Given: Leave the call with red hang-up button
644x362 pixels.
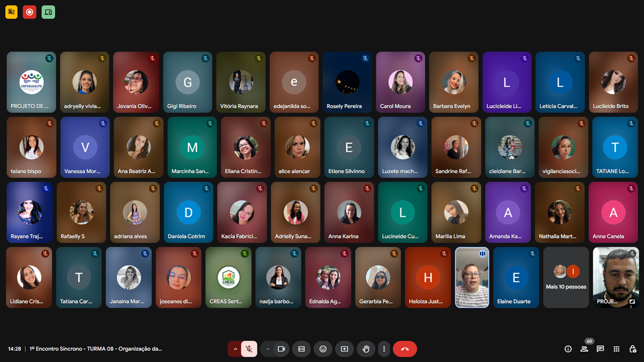Looking at the screenshot, I should click(x=405, y=349).
